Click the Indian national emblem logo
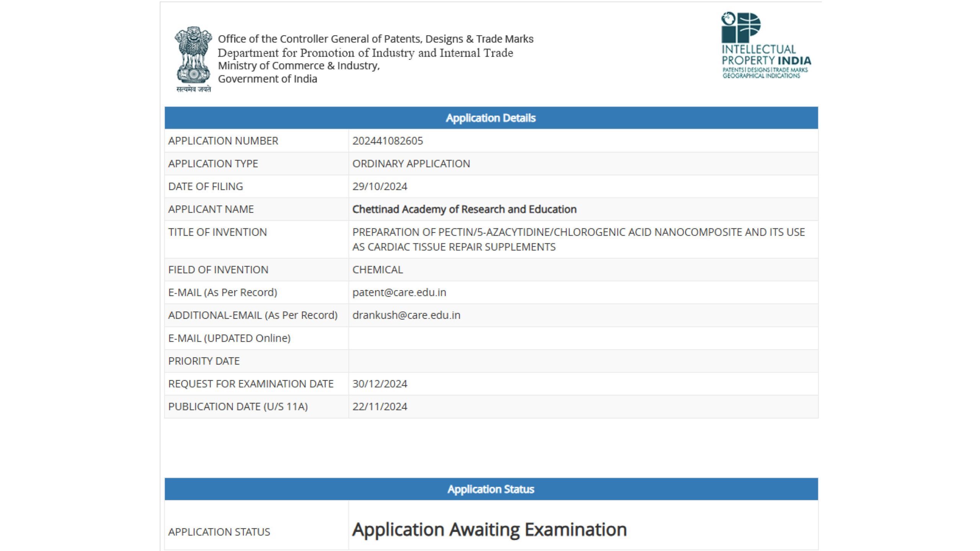 pyautogui.click(x=193, y=59)
